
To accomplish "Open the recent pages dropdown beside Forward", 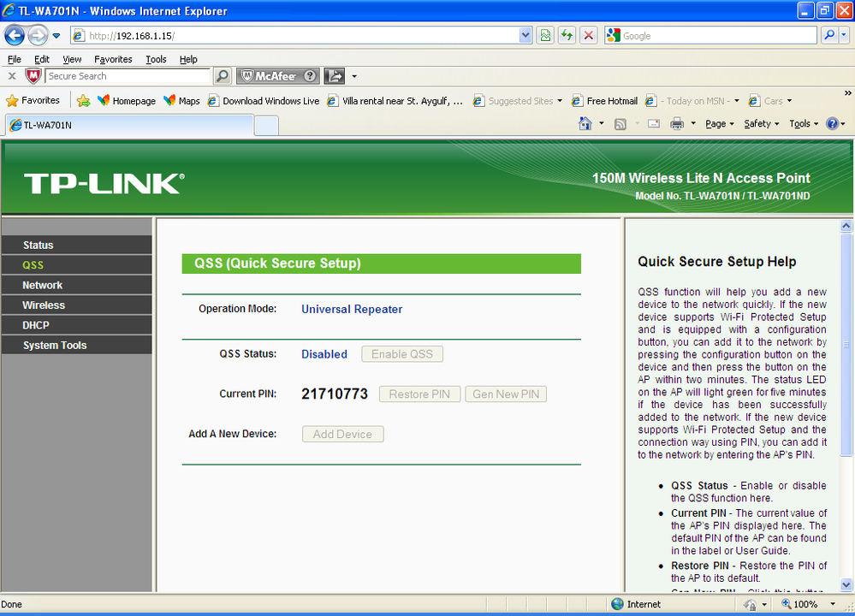I will pos(56,36).
